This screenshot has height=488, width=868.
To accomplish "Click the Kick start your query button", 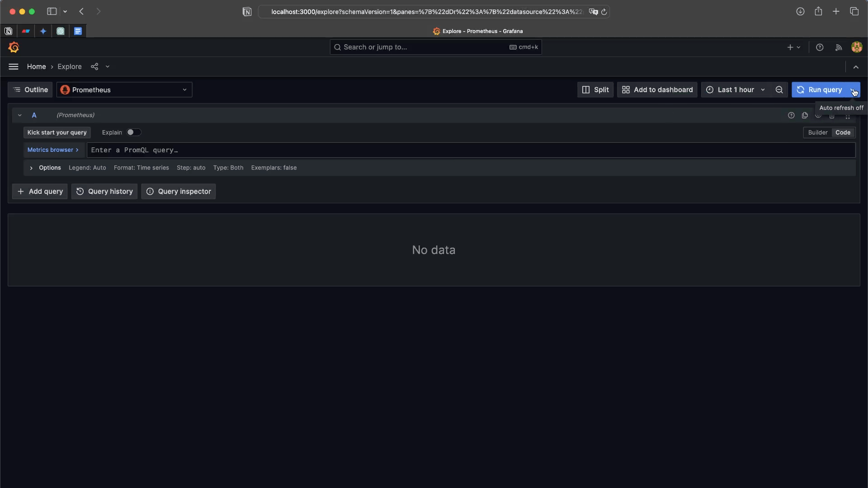I will click(x=56, y=132).
